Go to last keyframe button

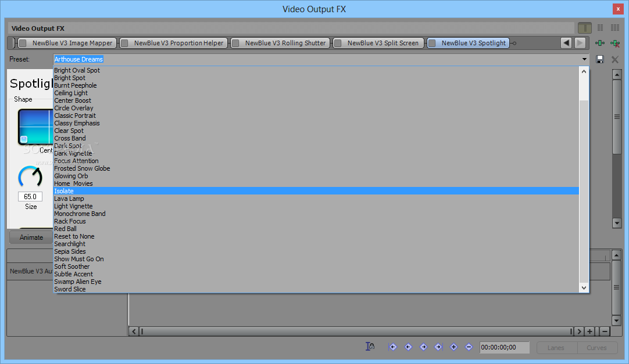[x=438, y=347]
